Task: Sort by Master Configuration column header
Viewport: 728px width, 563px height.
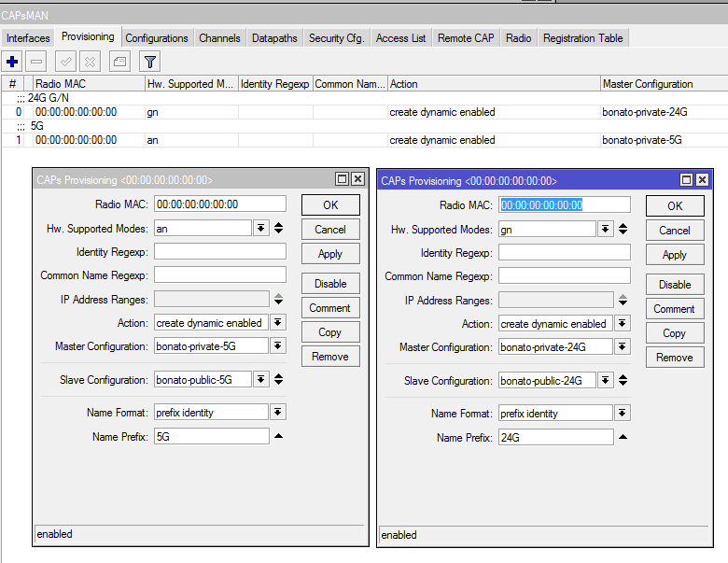Action: (x=664, y=84)
